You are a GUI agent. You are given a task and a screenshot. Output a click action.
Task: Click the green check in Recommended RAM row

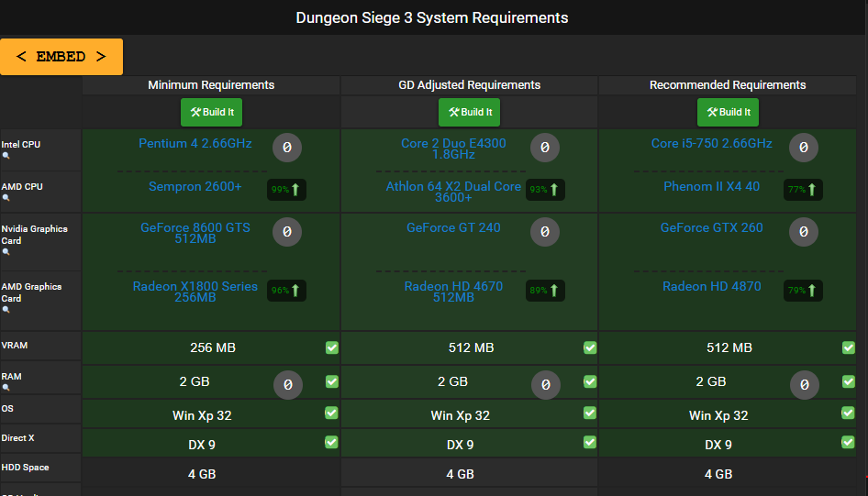(848, 381)
